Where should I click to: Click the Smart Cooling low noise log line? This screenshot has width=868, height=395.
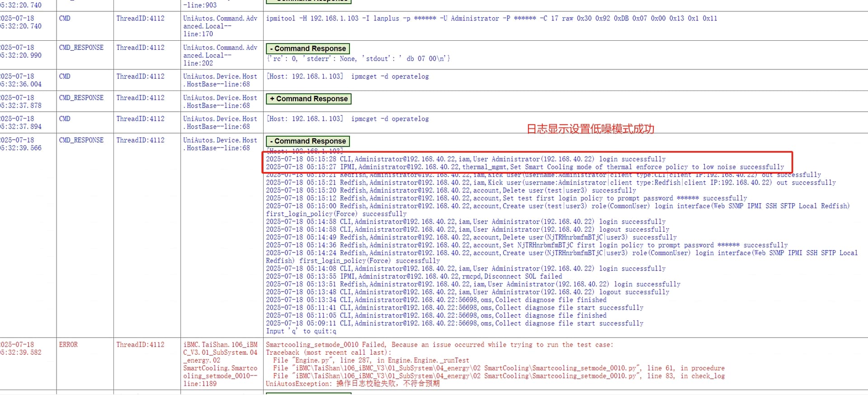click(524, 167)
